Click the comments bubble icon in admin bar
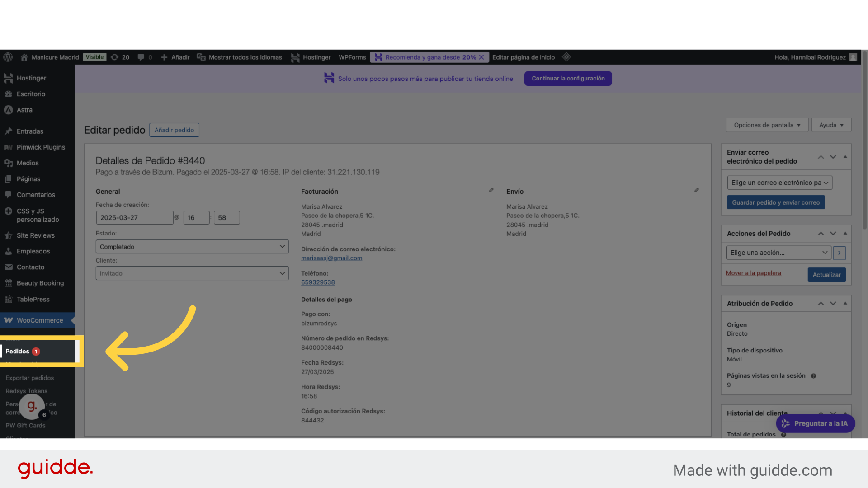868x488 pixels. (x=141, y=57)
